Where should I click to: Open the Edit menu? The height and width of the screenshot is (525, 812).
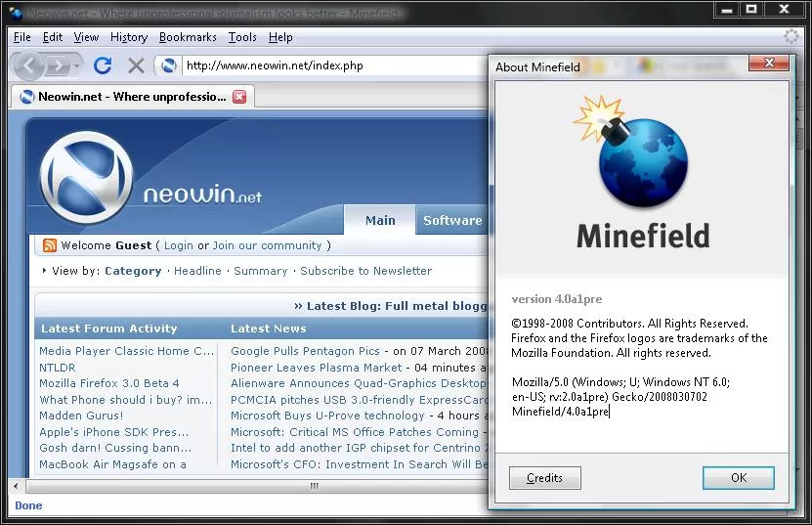coord(53,37)
